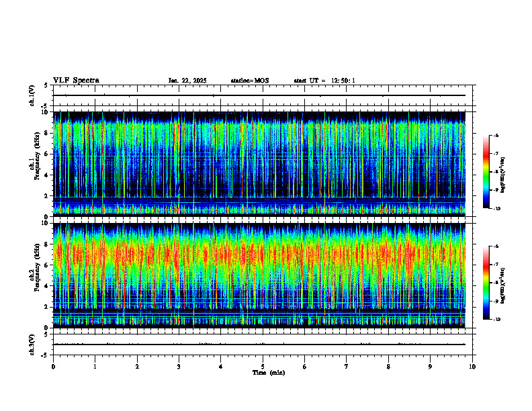Click time axis tick label '8'
Screen dimensions: 532x411
coord(388,367)
